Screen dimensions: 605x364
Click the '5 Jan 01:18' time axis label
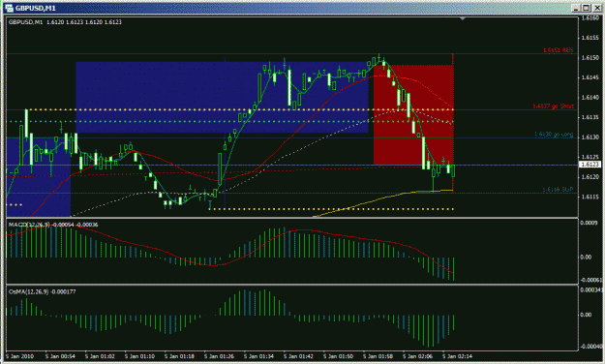coord(180,356)
